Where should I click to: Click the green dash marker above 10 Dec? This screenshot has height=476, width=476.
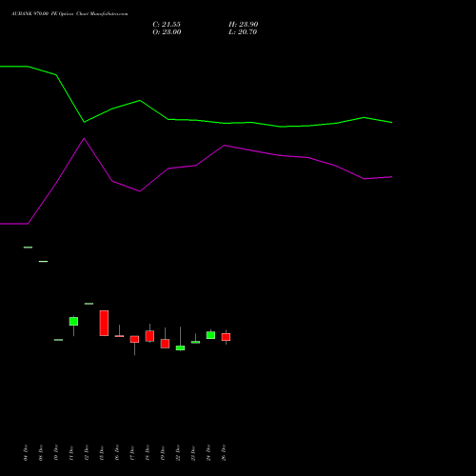click(x=58, y=340)
